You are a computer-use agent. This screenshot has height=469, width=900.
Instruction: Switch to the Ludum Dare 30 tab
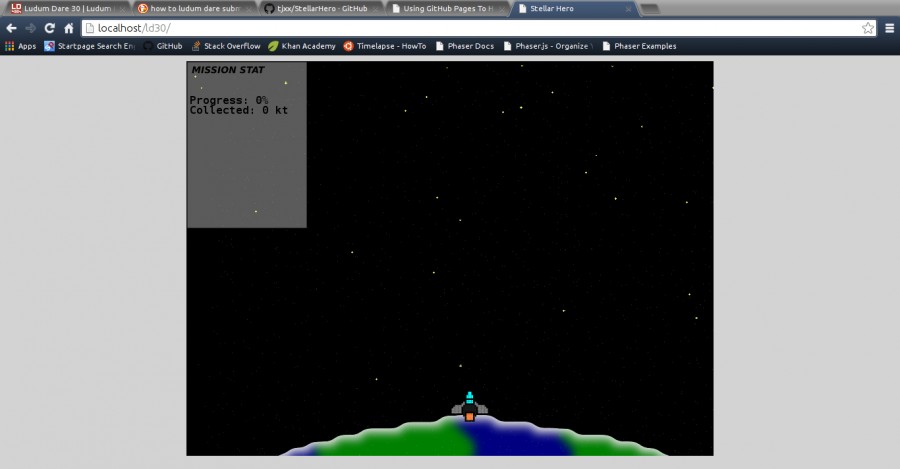(x=68, y=9)
